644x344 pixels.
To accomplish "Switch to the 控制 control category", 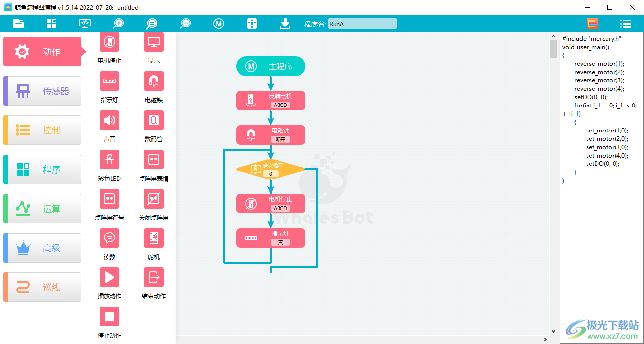I will click(x=42, y=130).
